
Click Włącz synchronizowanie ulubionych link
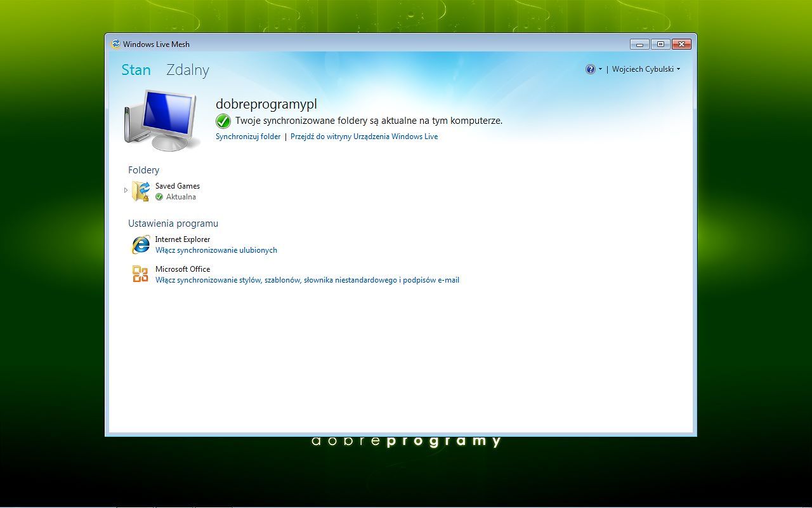click(216, 250)
